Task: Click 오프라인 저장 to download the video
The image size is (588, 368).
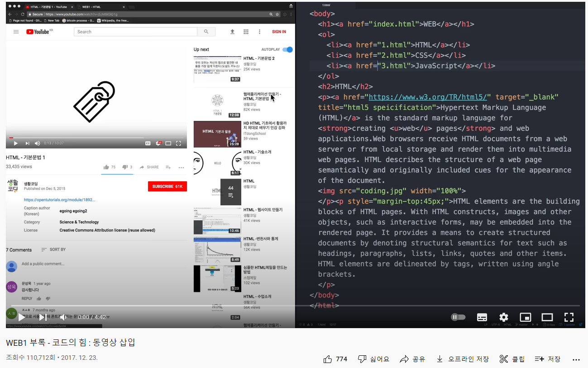Action: pyautogui.click(x=462, y=359)
